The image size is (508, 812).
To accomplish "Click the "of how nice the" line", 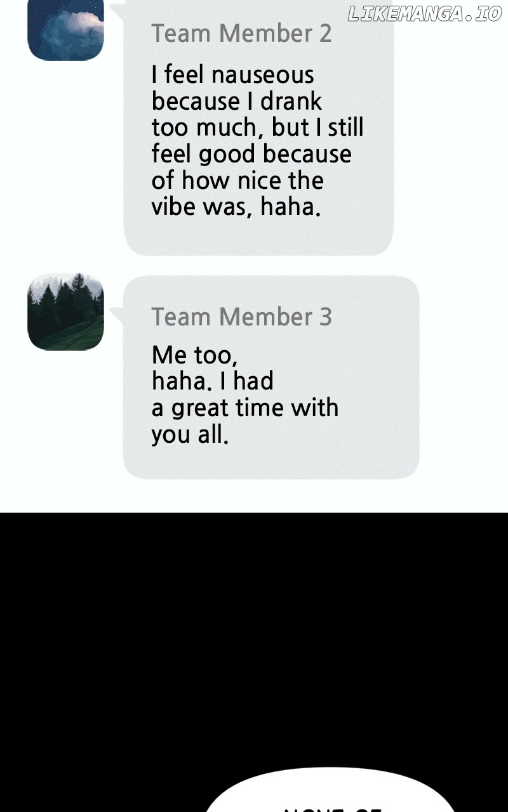I will point(237,181).
